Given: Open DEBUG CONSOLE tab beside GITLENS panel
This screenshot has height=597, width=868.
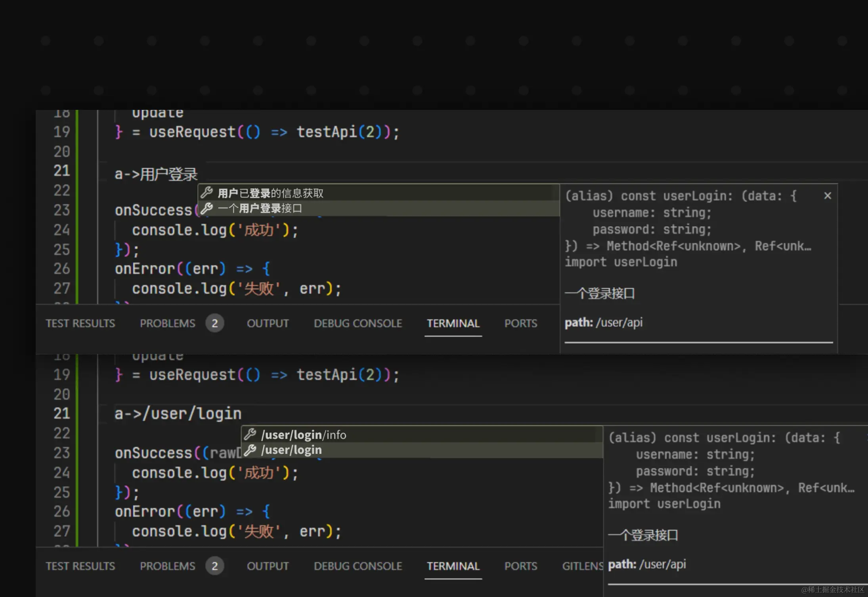Looking at the screenshot, I should pos(358,566).
